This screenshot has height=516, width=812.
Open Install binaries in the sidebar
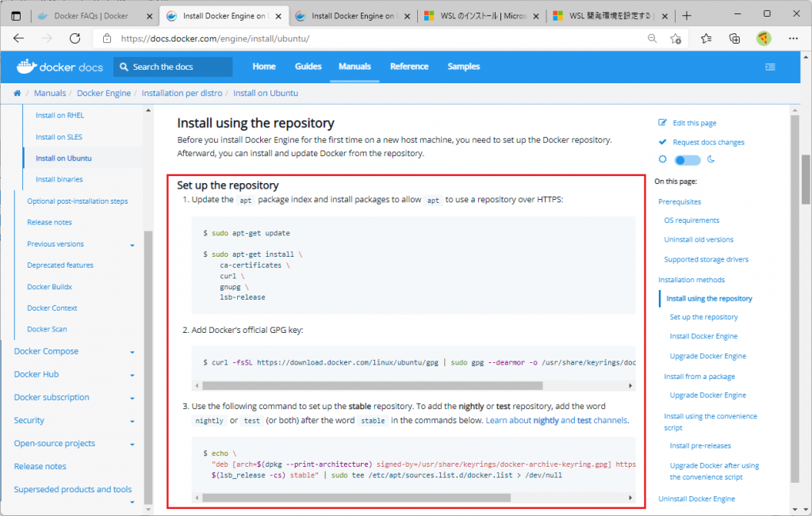59,180
